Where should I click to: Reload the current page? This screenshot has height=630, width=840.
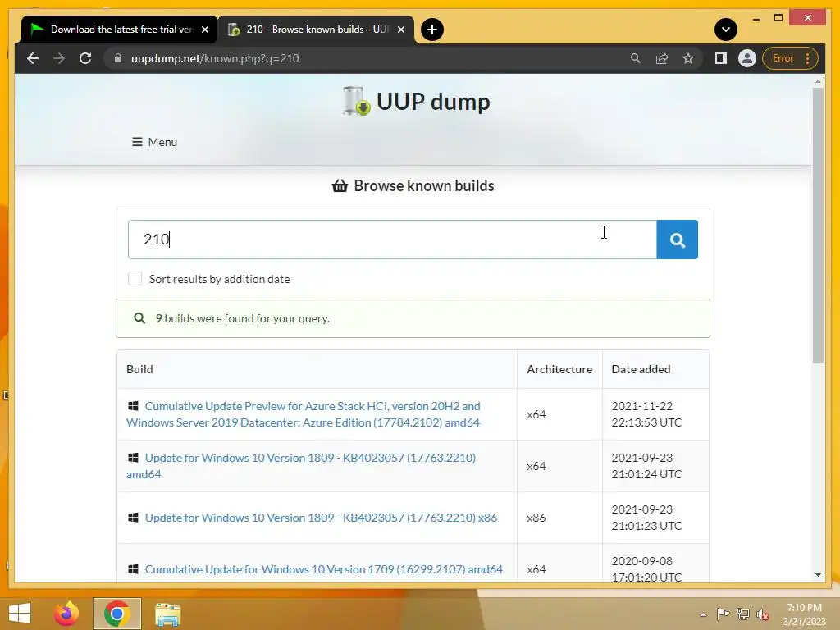pos(85,58)
